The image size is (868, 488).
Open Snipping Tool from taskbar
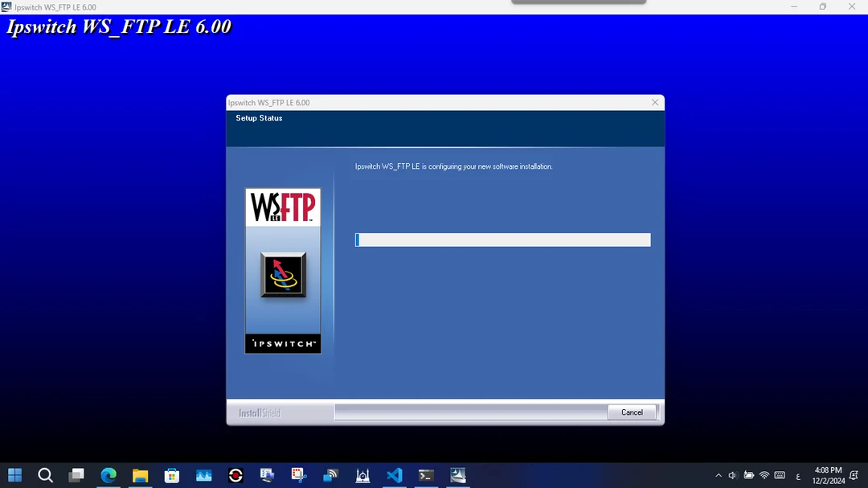(299, 475)
